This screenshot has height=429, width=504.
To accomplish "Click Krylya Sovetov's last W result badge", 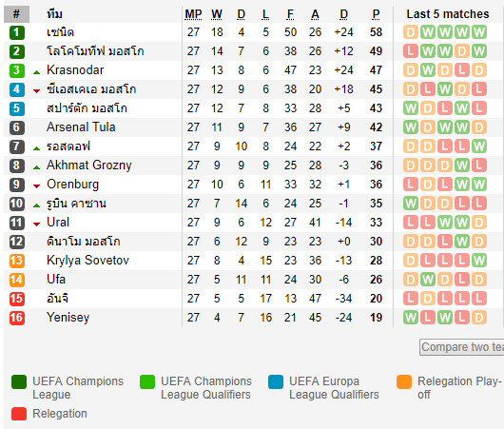I will click(x=479, y=261).
